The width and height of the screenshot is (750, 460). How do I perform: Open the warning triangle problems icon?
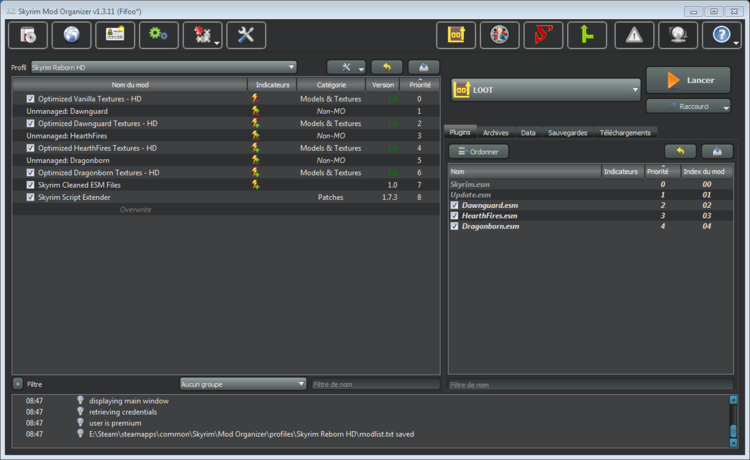point(634,35)
